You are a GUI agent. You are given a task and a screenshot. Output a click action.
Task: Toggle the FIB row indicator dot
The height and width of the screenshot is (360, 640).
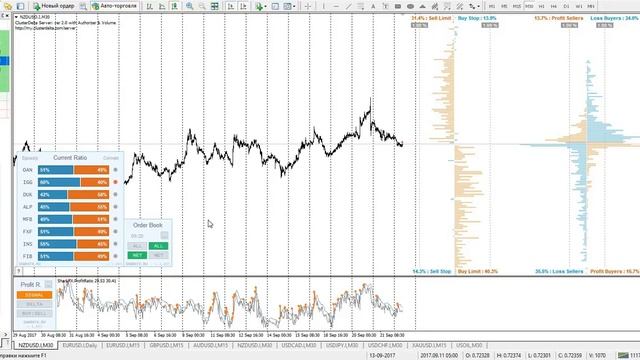[116, 256]
